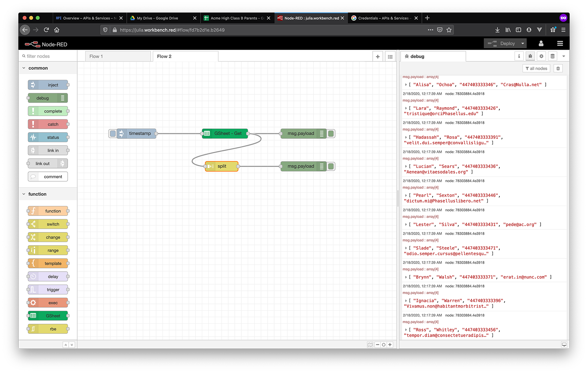Filter debug output by all nodes
588x373 pixels.
click(536, 68)
